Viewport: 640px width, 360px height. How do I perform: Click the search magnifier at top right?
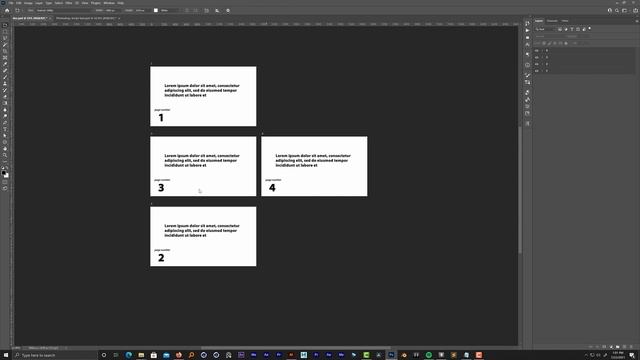coord(617,11)
